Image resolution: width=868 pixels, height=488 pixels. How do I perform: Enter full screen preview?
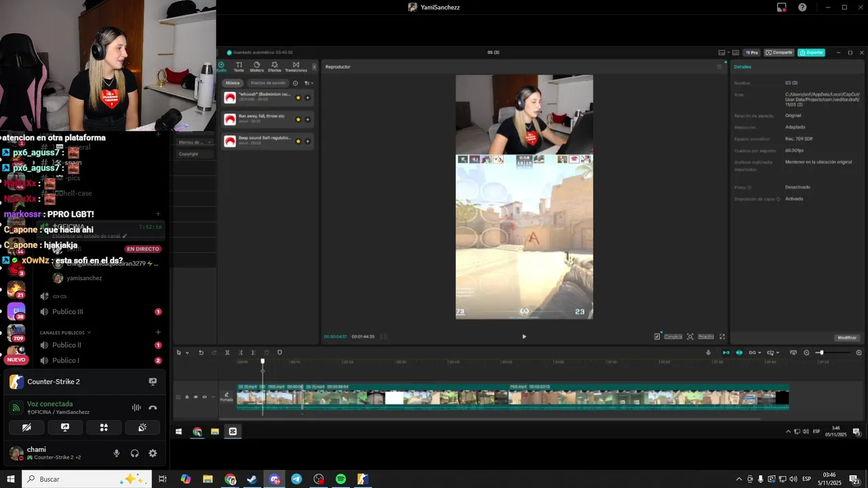point(722,336)
